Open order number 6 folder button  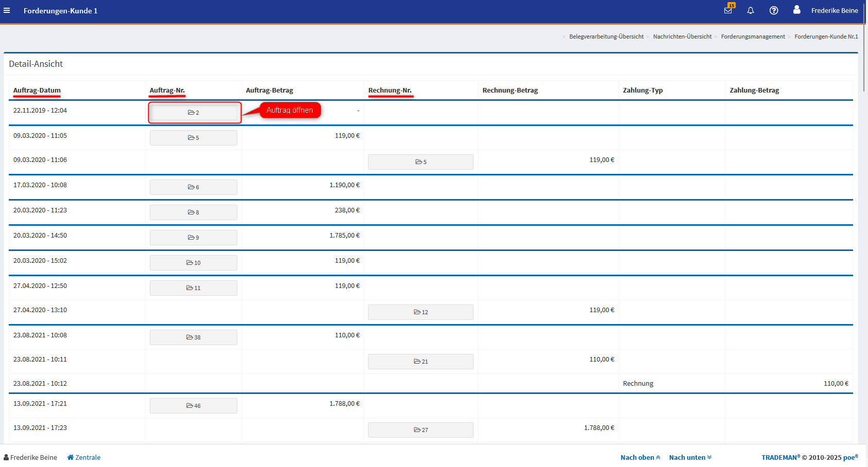194,187
